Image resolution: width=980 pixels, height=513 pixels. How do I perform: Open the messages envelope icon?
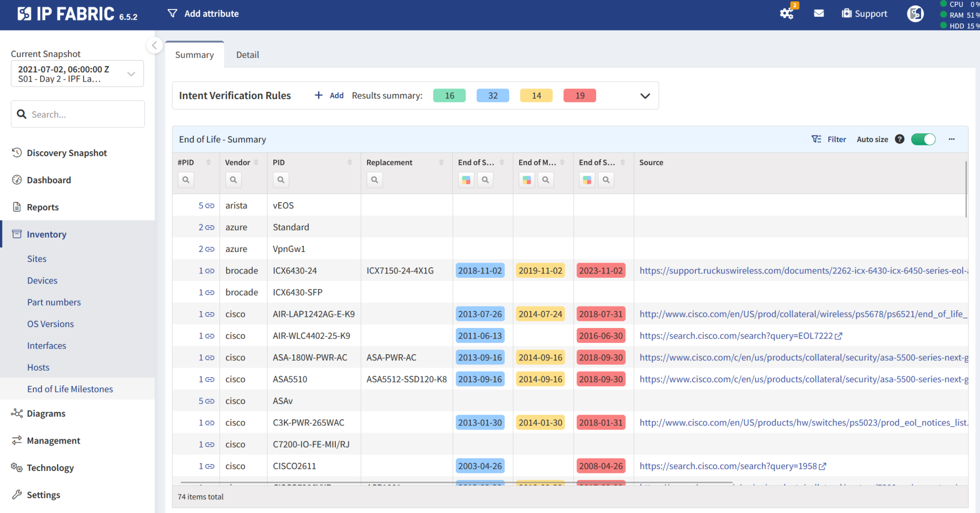(x=819, y=13)
